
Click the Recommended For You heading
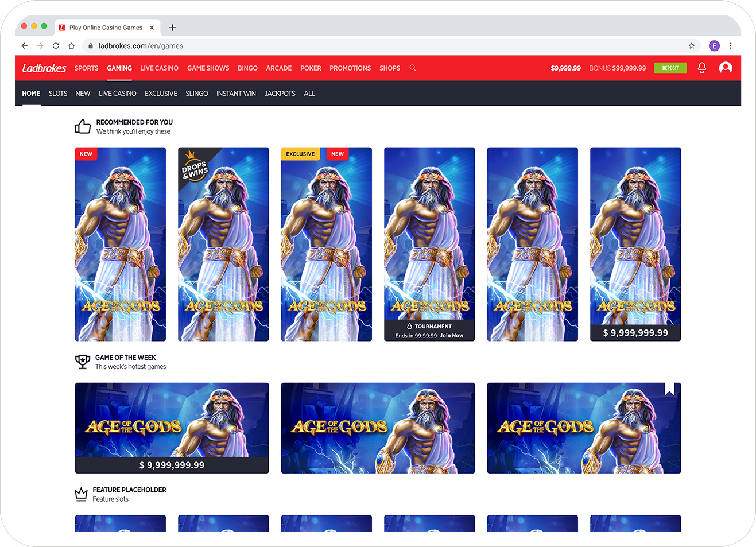click(134, 122)
